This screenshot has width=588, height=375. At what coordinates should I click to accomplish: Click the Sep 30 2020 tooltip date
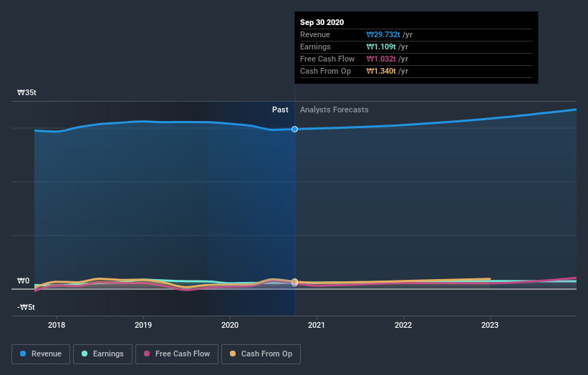322,22
